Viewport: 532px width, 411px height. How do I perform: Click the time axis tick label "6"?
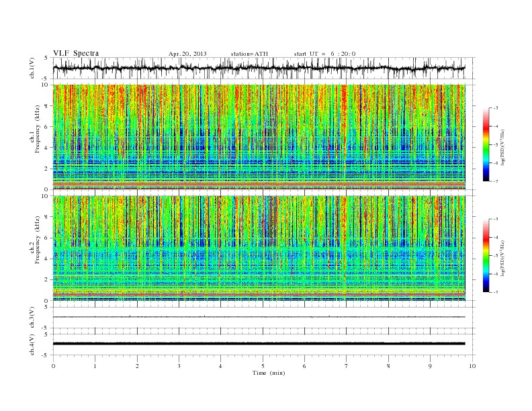point(304,366)
